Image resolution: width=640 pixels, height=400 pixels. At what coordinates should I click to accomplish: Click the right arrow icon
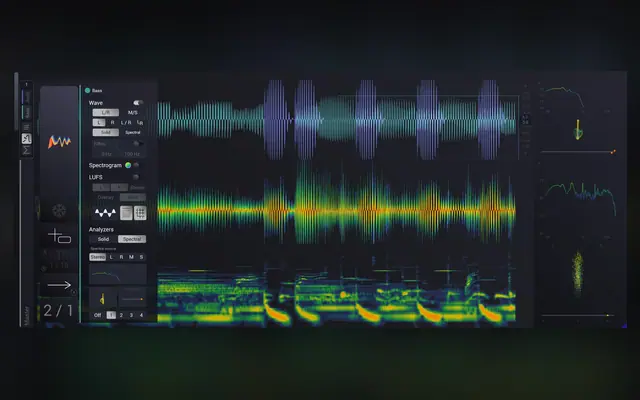59,285
